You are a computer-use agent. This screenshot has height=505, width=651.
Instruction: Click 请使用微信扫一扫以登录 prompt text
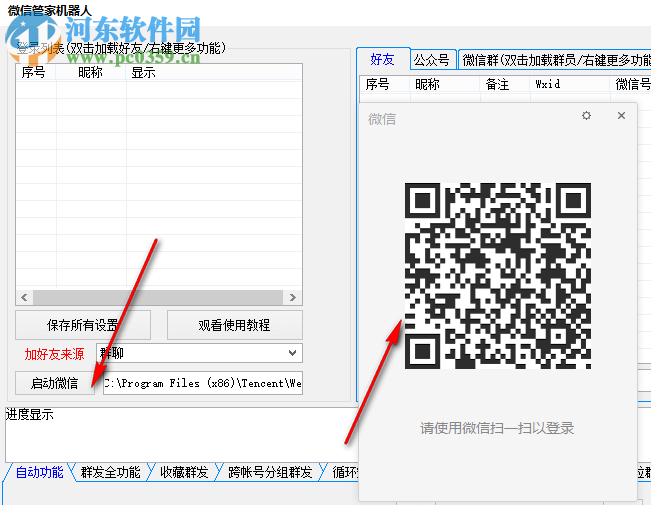click(x=497, y=428)
